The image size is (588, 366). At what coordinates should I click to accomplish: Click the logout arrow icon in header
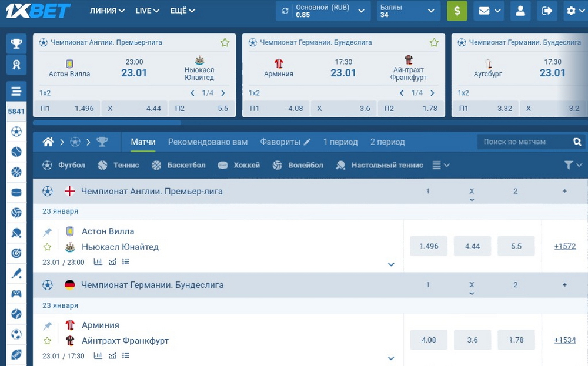point(547,11)
